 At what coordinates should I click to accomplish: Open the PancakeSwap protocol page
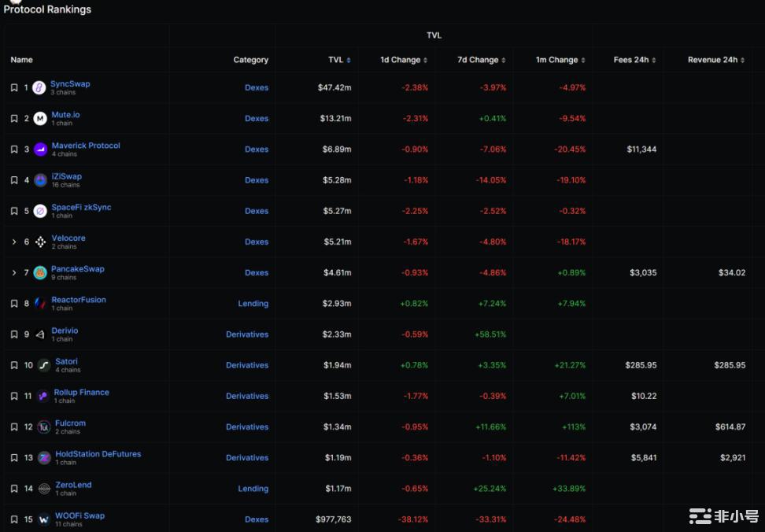[x=78, y=268]
